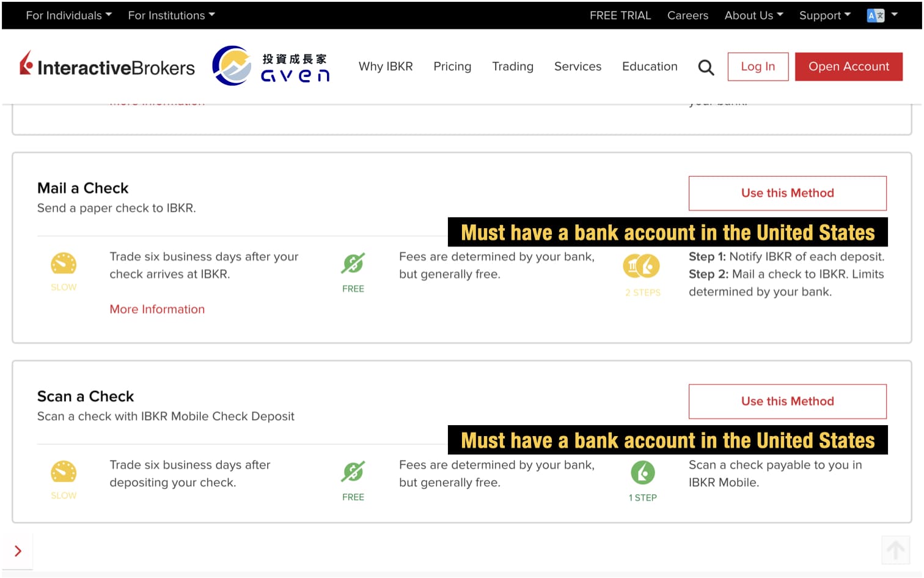Click the SLOW speedometer icon under Mail a Check

(x=63, y=264)
